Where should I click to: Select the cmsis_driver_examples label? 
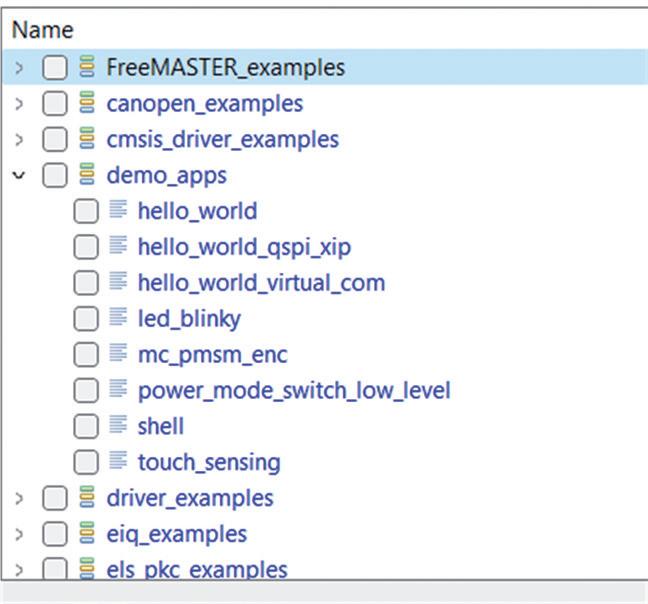[x=223, y=139]
